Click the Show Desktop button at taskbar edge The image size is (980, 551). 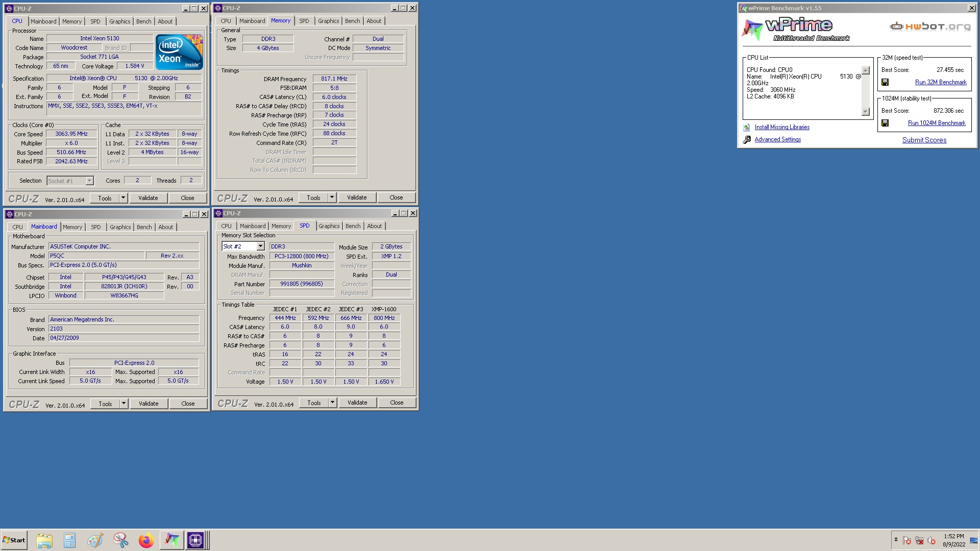pos(974,540)
